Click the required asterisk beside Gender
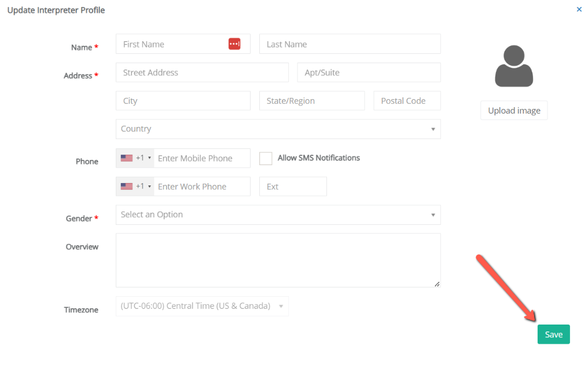588x368 pixels. coord(97,218)
